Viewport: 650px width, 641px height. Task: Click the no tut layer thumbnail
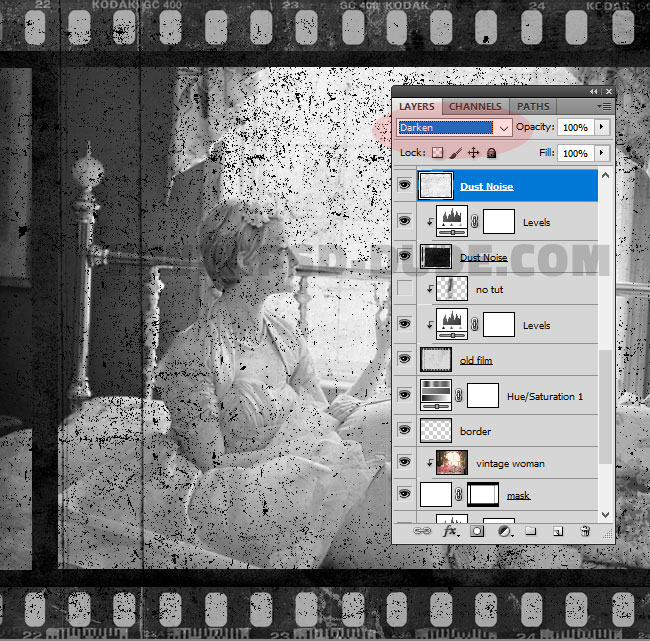[x=452, y=289]
